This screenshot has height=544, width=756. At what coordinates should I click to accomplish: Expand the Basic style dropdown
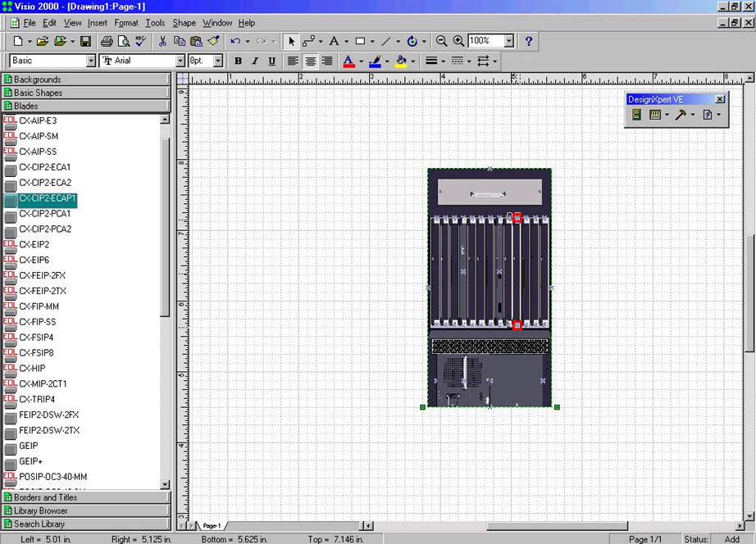(x=91, y=61)
